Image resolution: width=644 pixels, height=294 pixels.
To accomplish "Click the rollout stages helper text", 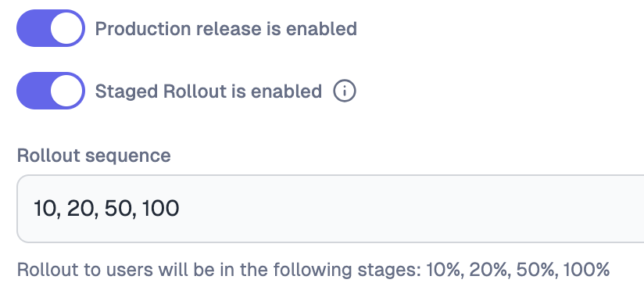I will [x=313, y=270].
